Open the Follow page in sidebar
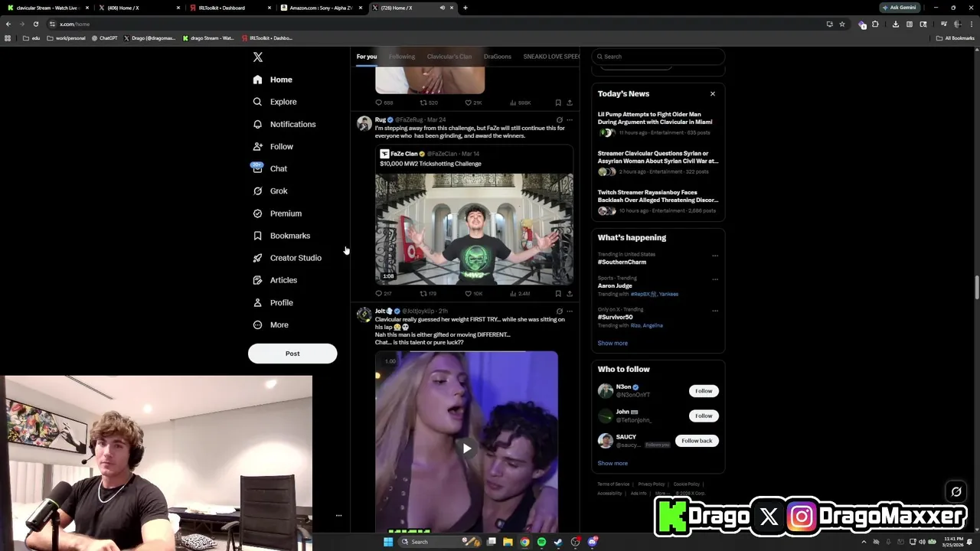 (x=273, y=146)
